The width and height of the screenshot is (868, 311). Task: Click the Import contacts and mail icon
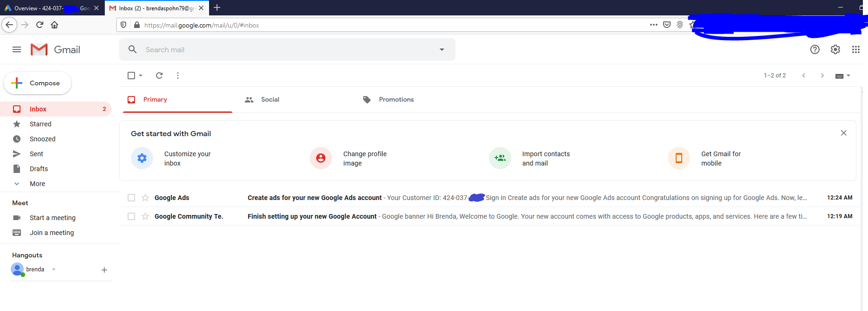click(500, 158)
